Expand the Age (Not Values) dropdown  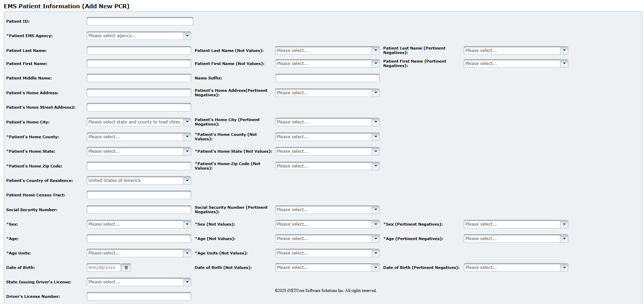tap(328, 239)
